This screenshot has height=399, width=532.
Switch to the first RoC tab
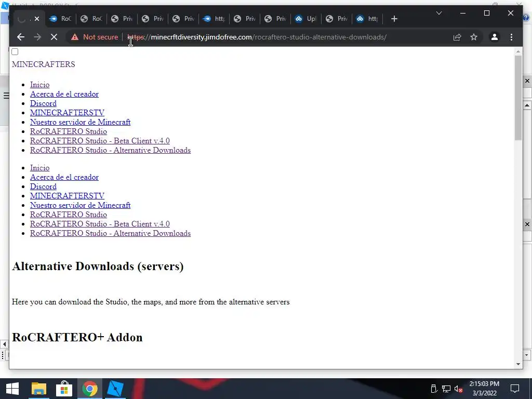coord(60,19)
